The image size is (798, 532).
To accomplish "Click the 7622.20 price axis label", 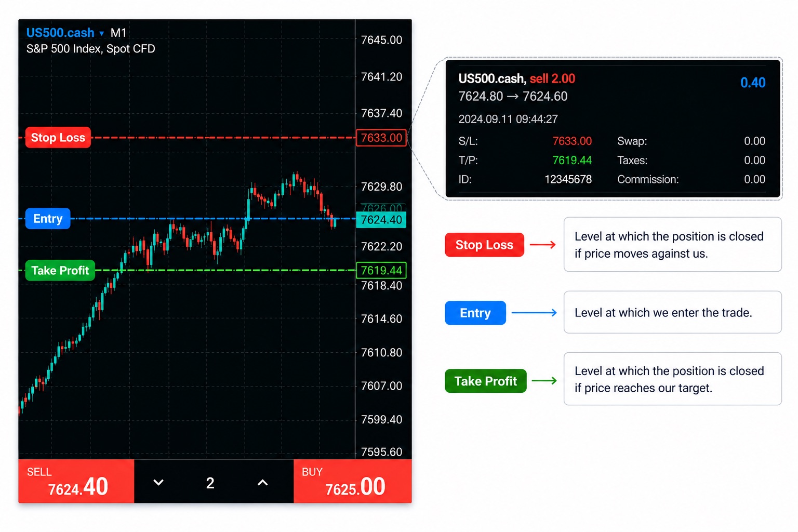I will [x=381, y=246].
